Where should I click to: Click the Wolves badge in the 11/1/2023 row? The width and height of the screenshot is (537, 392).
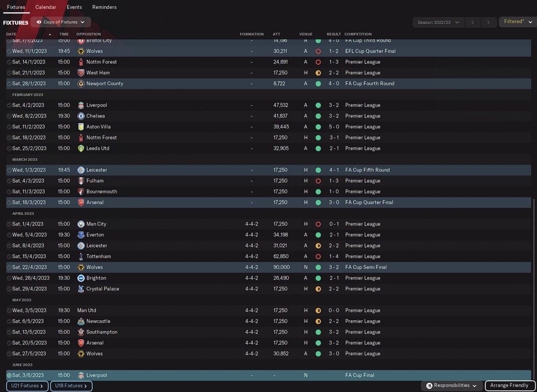pyautogui.click(x=81, y=51)
